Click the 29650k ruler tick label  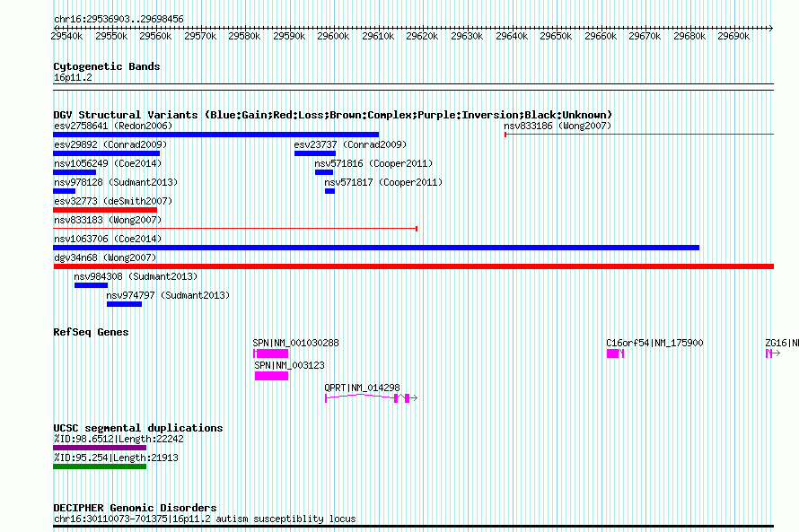[556, 36]
